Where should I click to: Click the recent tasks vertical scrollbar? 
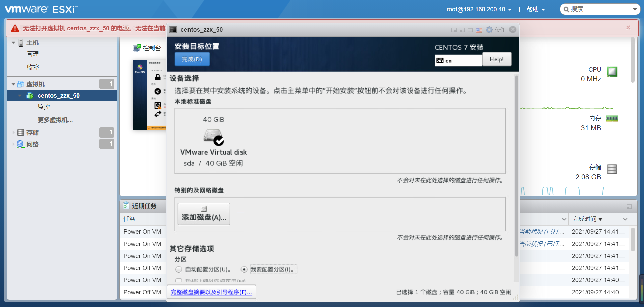pyautogui.click(x=633, y=239)
